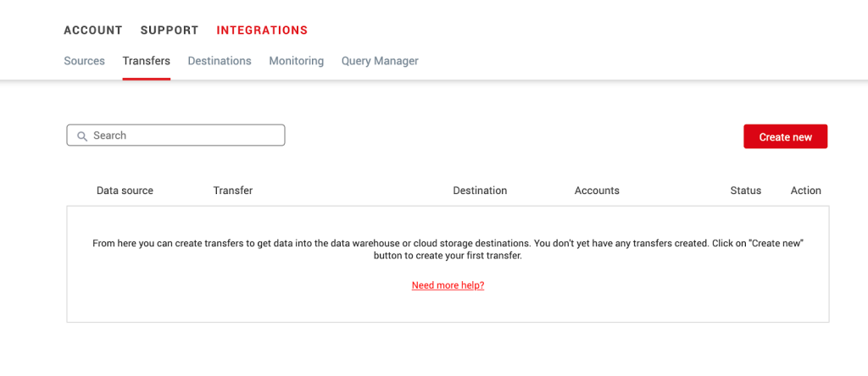Go to the Destinations tab
Screen dimensions: 868x376
220,61
